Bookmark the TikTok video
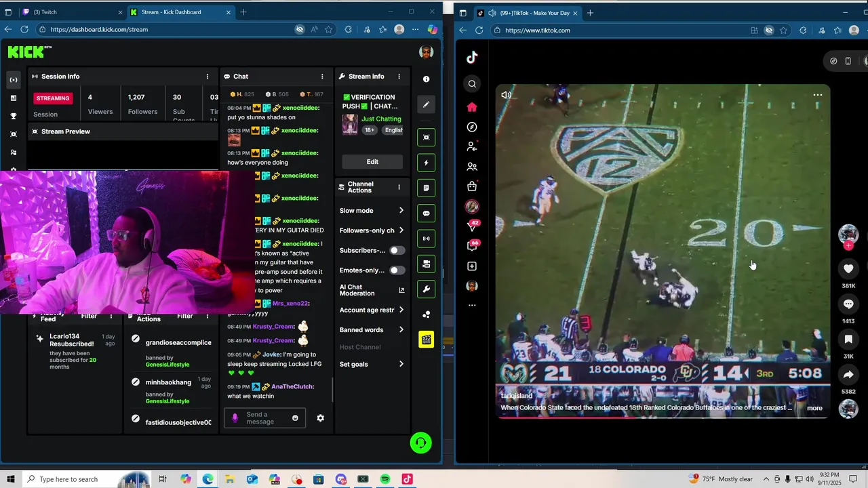This screenshot has height=488, width=868. pyautogui.click(x=848, y=339)
